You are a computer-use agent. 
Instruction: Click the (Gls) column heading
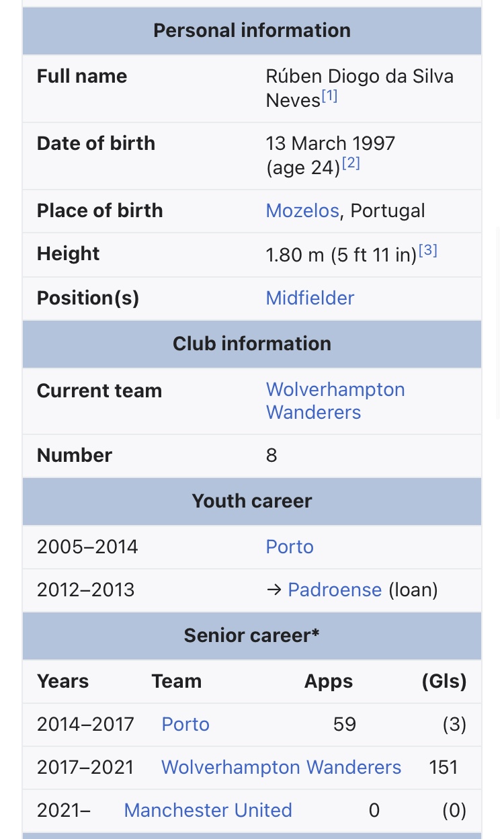444,681
